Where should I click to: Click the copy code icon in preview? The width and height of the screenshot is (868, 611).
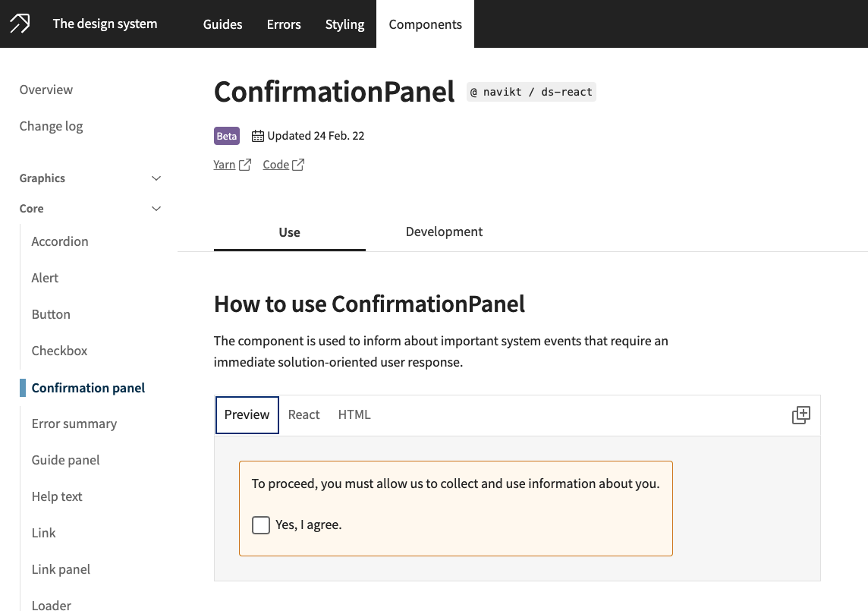[801, 415]
